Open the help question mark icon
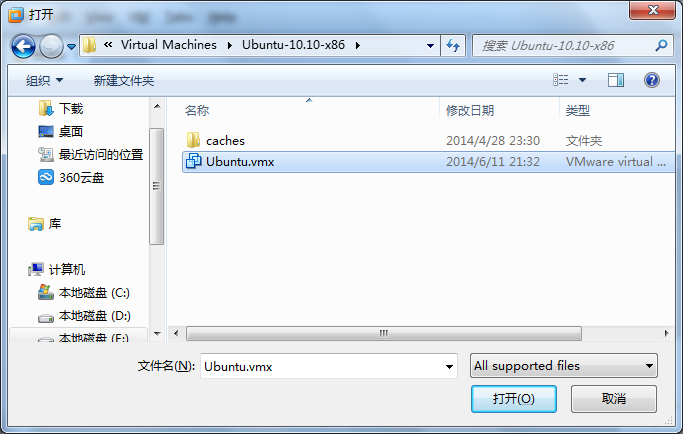The height and width of the screenshot is (434, 683). click(652, 80)
